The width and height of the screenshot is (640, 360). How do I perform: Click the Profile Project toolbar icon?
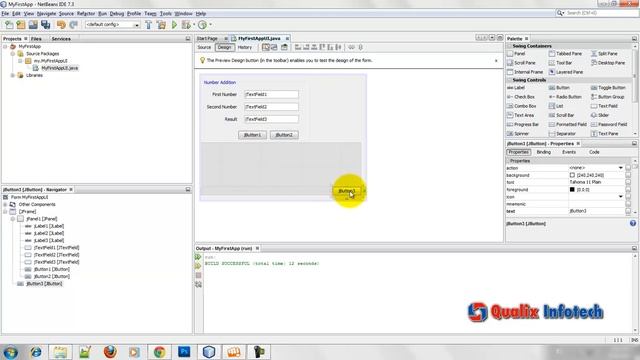(x=202, y=25)
